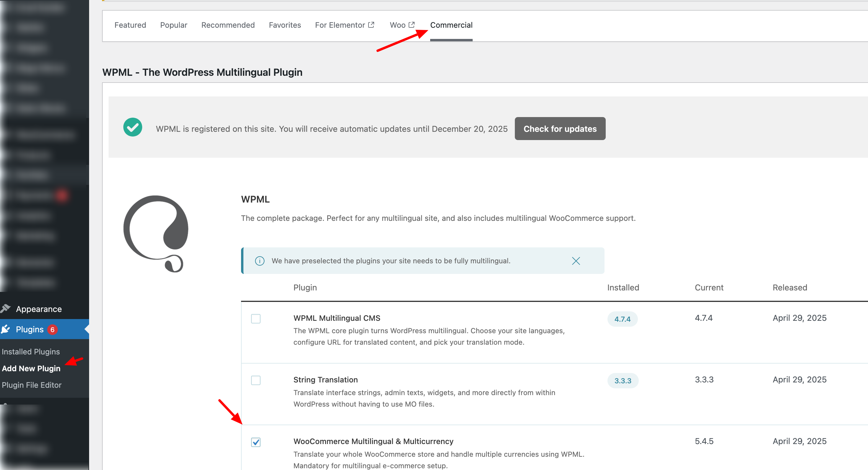Click the Appearance paintbrush icon
The width and height of the screenshot is (868, 470).
(x=6, y=308)
